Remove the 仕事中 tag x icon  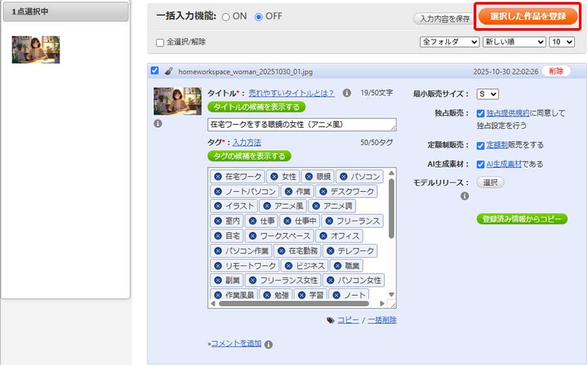pos(287,221)
